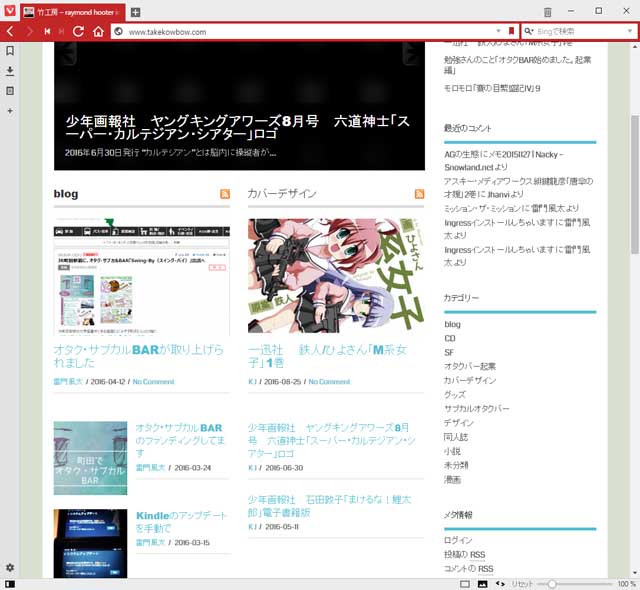Viewport: 640px width, 590px height.
Task: Open the 町田でオタク・サブカルBAR thumbnail
Action: pyautogui.click(x=90, y=458)
